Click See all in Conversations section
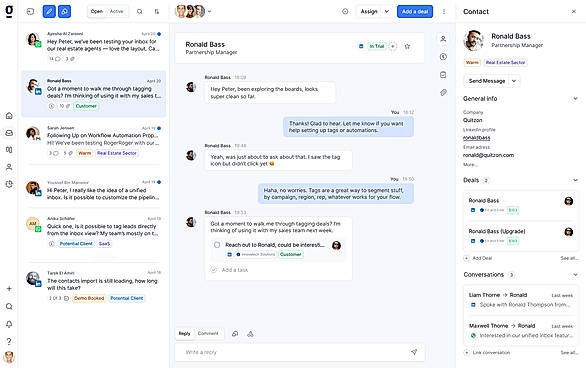Screen dimensions: 586x368 click(570, 352)
